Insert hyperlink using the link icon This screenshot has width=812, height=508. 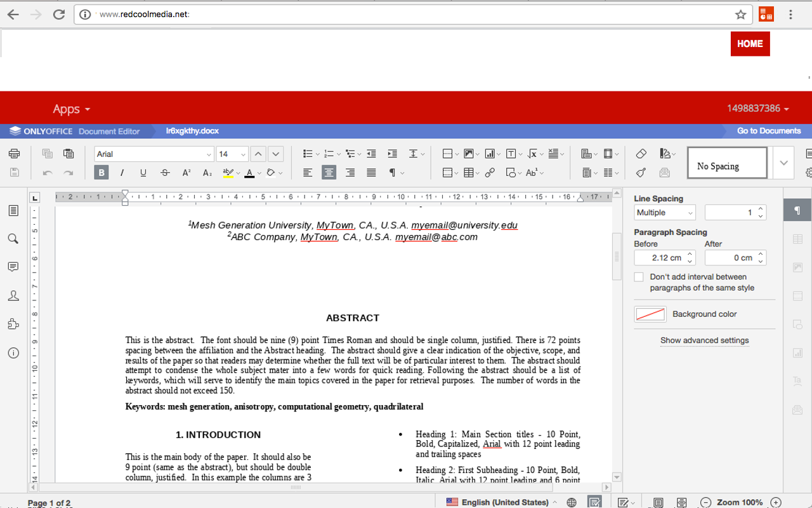click(x=490, y=173)
